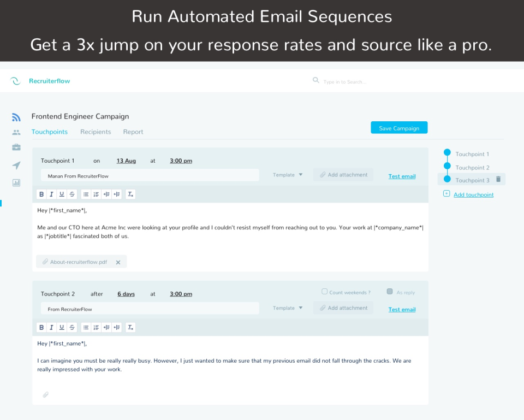Click the jobs briefcase icon in the sidebar

(16, 147)
